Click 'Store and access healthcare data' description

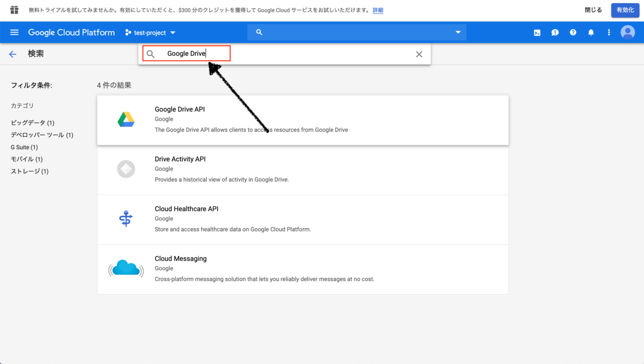point(232,229)
